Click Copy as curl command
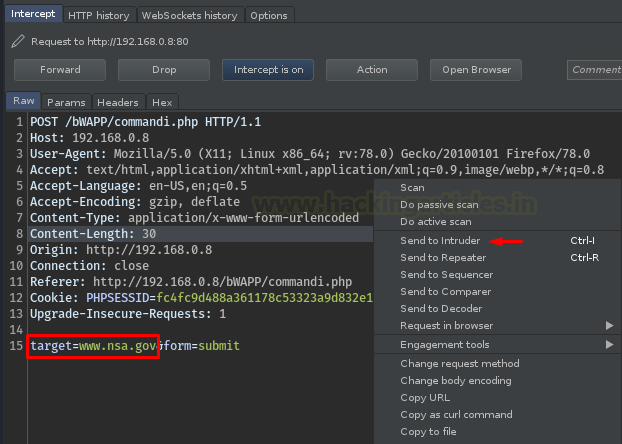622x444 pixels. click(456, 415)
